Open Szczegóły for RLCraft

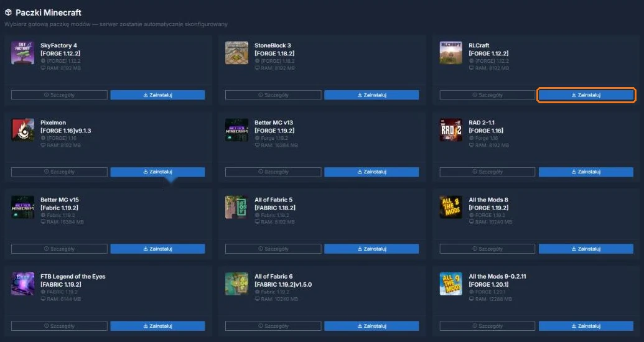click(488, 95)
